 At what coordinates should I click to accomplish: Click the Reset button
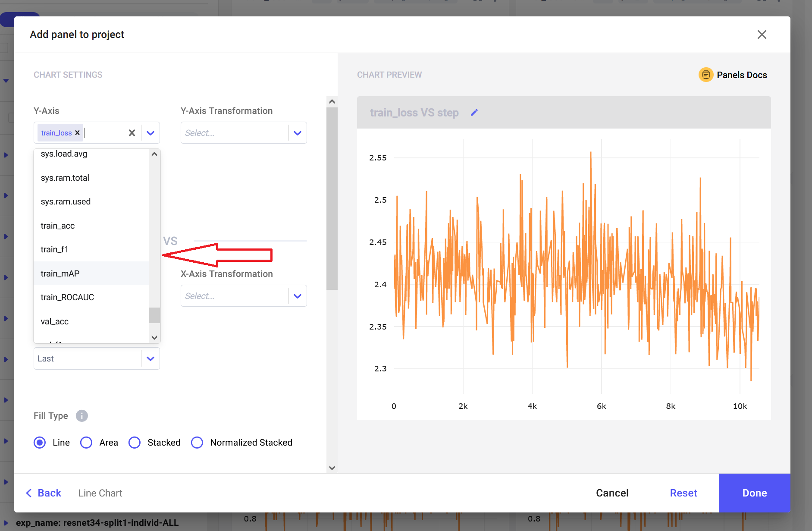click(683, 493)
